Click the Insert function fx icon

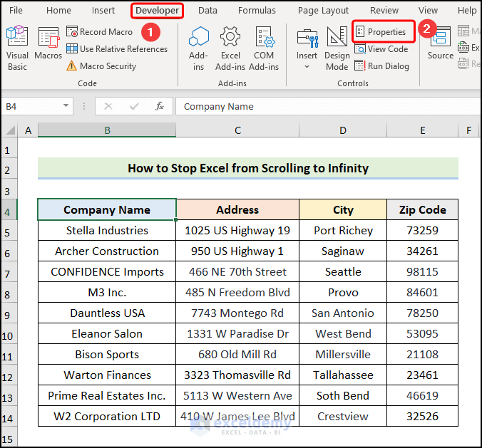point(160,106)
